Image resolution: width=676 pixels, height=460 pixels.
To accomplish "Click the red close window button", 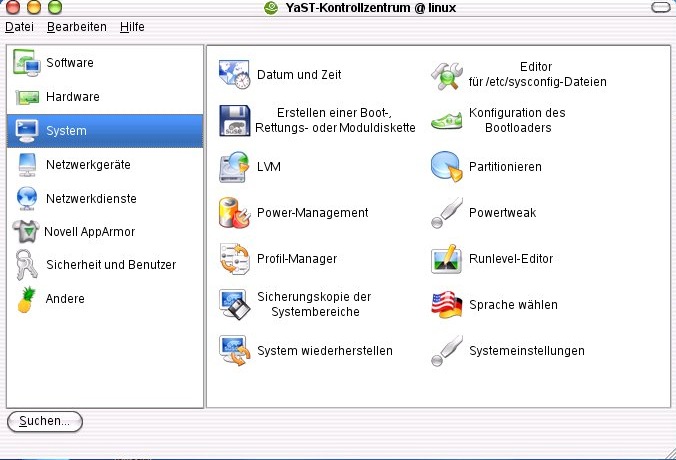I will (x=13, y=6).
